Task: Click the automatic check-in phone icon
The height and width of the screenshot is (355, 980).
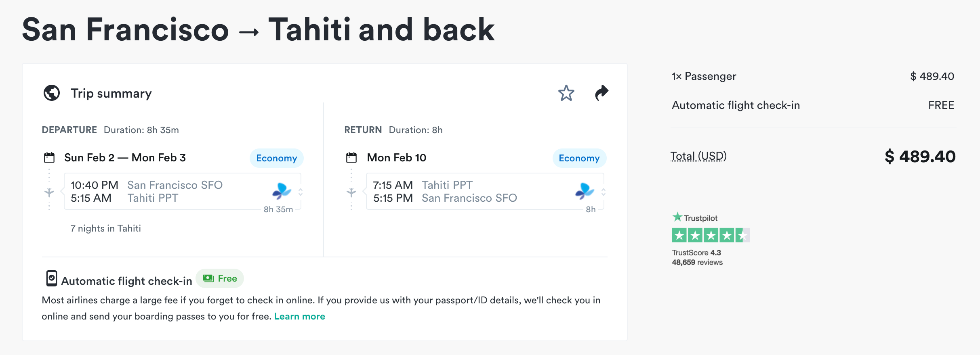Action: (52, 278)
